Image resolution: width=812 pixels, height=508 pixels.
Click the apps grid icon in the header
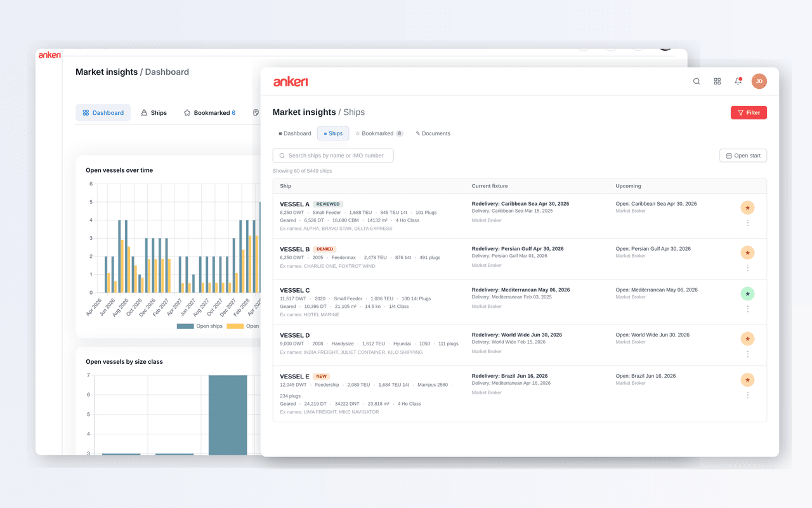pos(717,81)
